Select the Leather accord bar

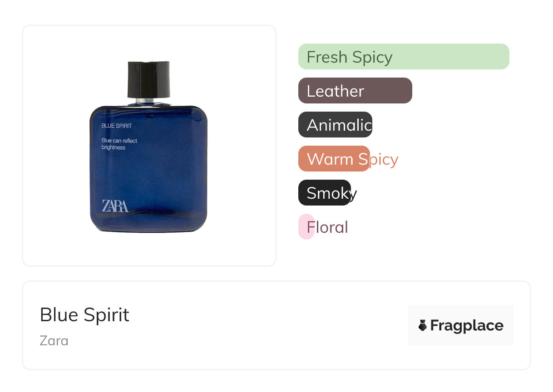(x=355, y=91)
